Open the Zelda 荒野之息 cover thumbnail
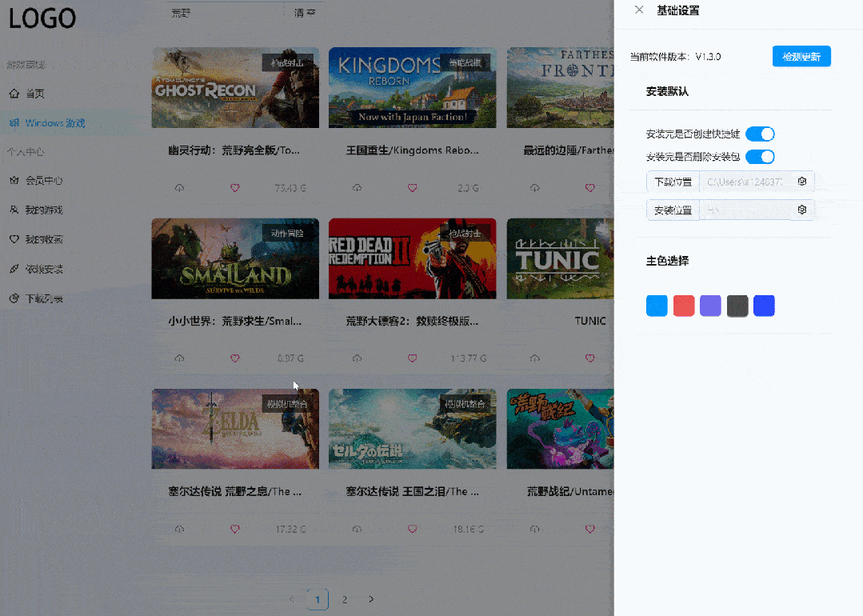This screenshot has height=616, width=863. [x=235, y=430]
